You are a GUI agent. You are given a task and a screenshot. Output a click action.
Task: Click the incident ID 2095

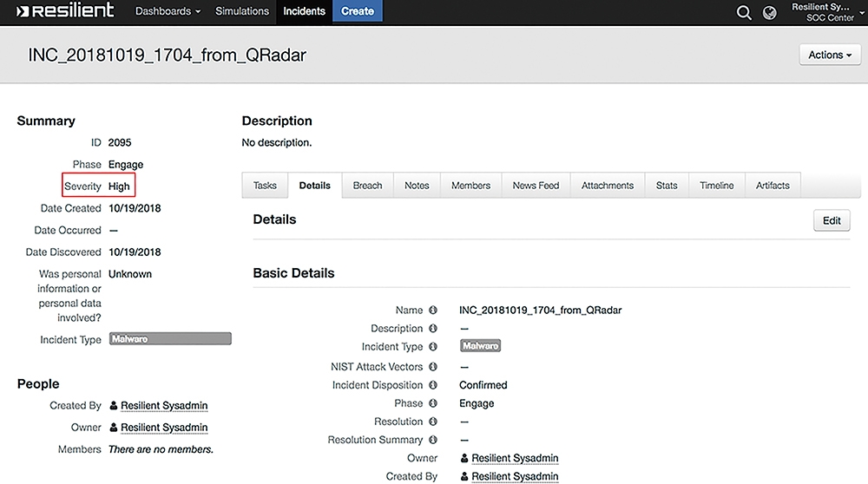click(x=120, y=142)
